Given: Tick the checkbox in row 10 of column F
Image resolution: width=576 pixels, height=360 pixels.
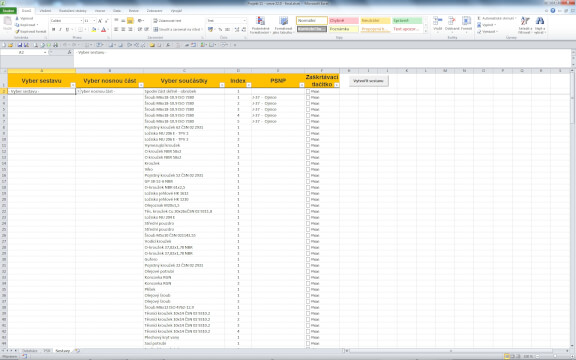Looking at the screenshot, I should click(308, 139).
